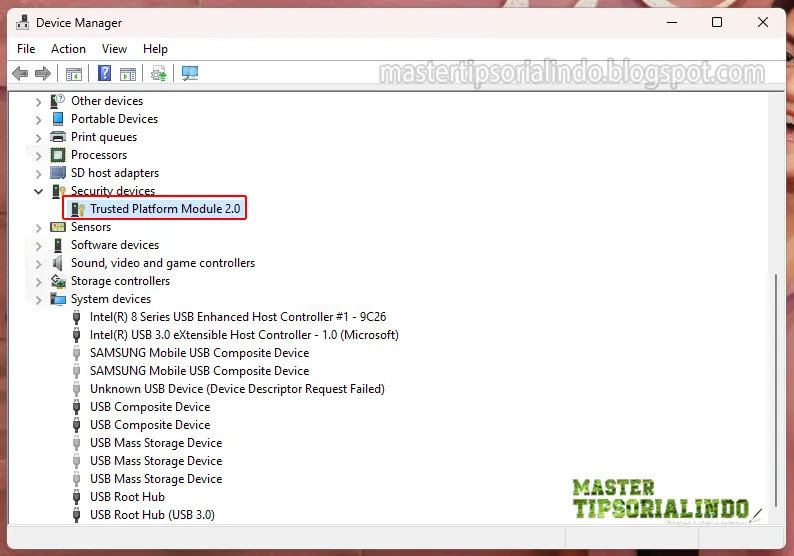Viewport: 794px width, 556px height.
Task: Click Scan for hardware changes monitor icon
Action: point(190,74)
